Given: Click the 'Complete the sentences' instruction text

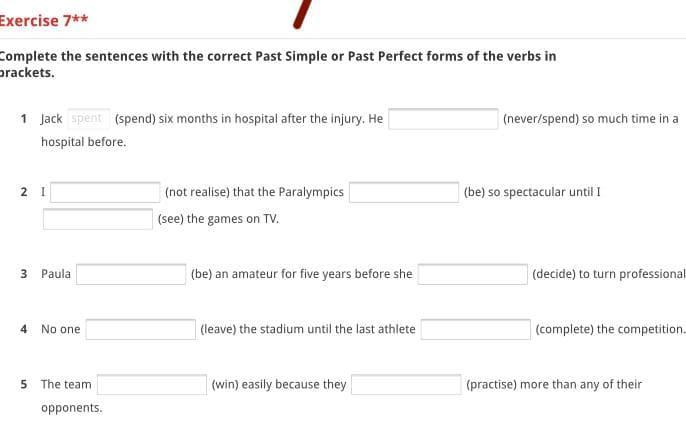Looking at the screenshot, I should pyautogui.click(x=278, y=56).
